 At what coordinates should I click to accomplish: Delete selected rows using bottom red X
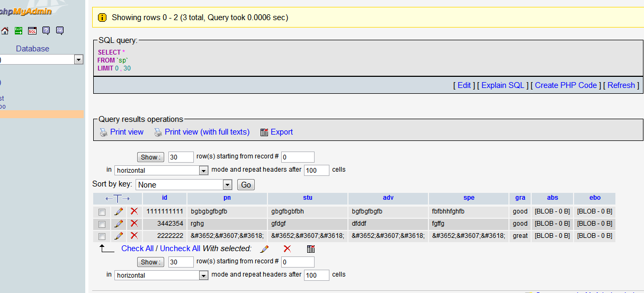point(287,248)
